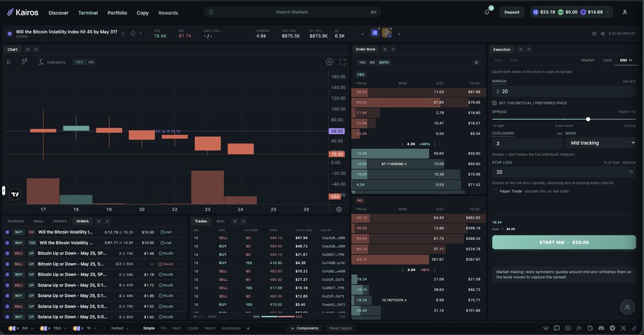Open the Copy nav item
Screen dimensions: 644x335
point(143,12)
